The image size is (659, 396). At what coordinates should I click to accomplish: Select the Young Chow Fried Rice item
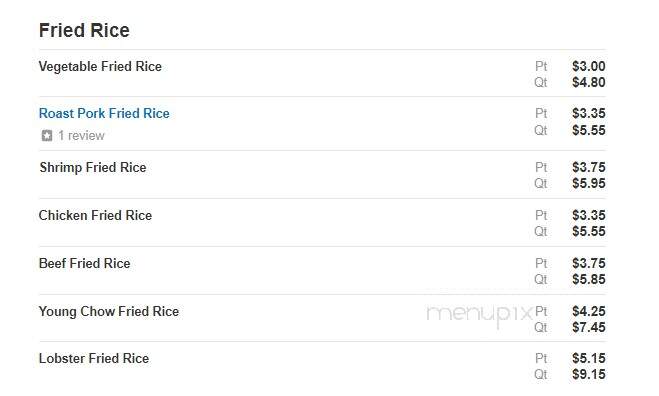[x=109, y=312]
